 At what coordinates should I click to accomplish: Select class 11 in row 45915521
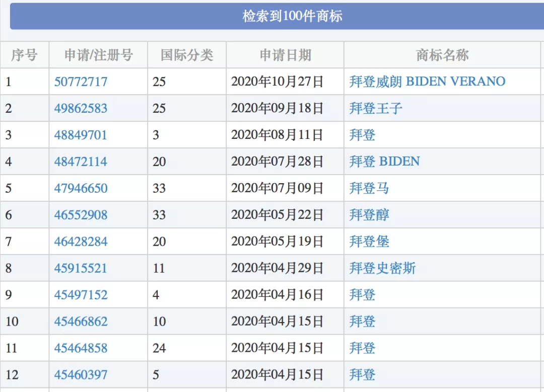[x=159, y=268]
